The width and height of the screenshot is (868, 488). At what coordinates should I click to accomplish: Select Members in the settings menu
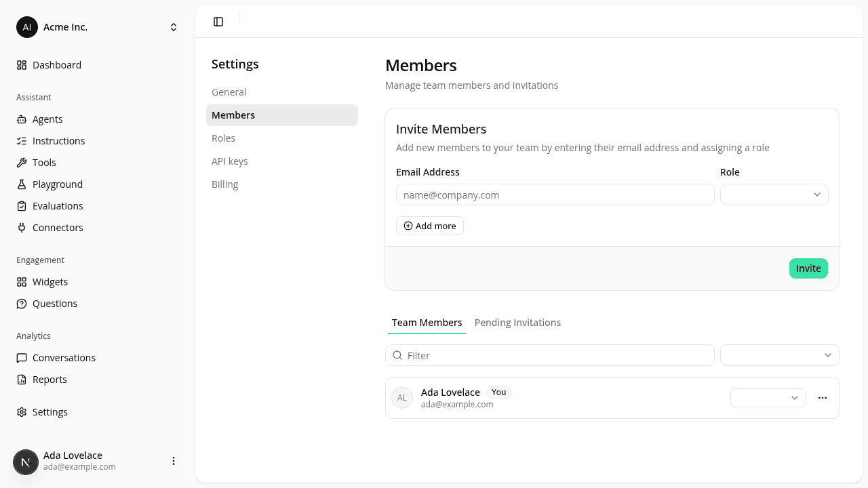[282, 115]
